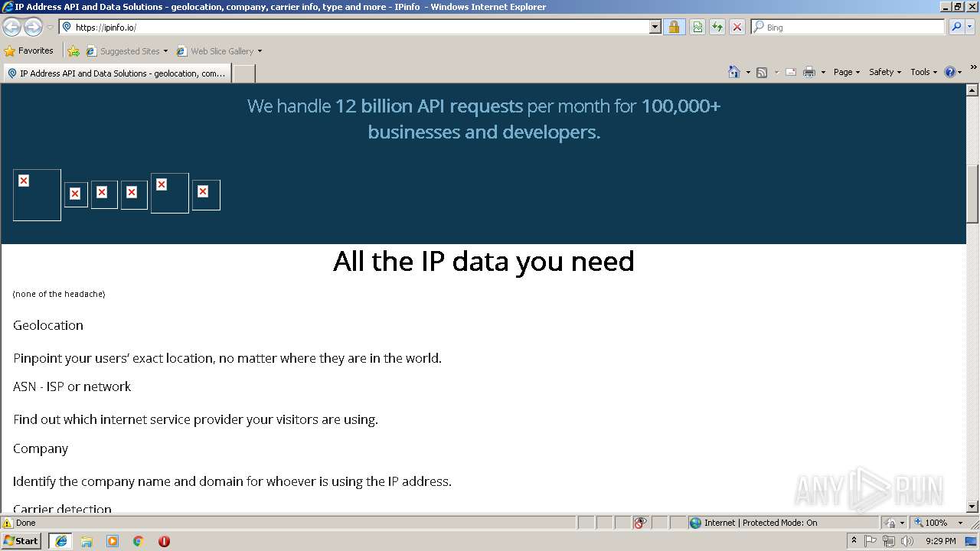Open search provider options dropdown
Image resolution: width=980 pixels, height=551 pixels.
(x=970, y=27)
